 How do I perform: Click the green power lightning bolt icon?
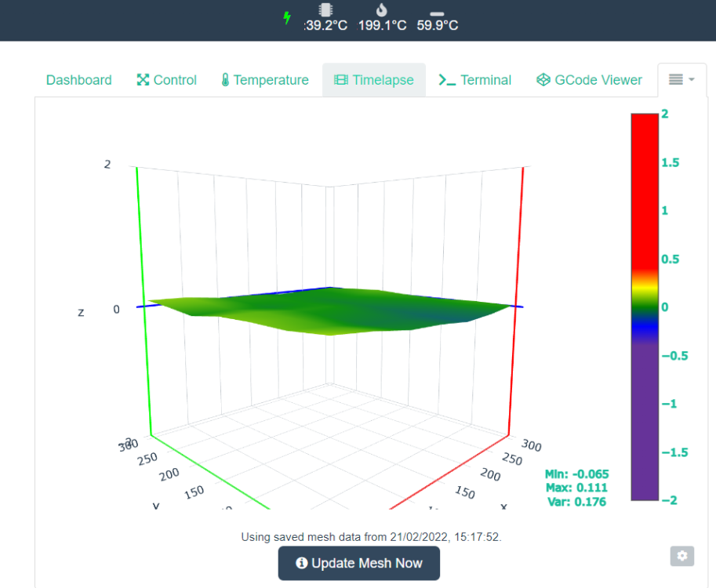(x=287, y=18)
